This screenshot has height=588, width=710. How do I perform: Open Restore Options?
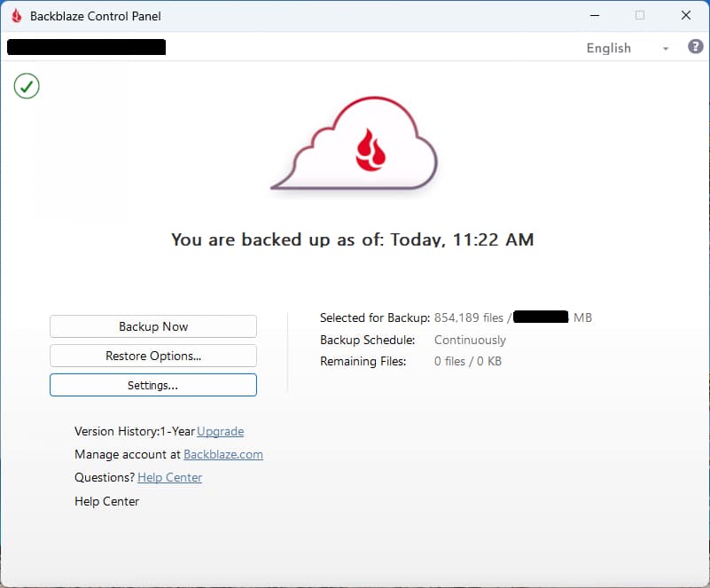(x=153, y=356)
